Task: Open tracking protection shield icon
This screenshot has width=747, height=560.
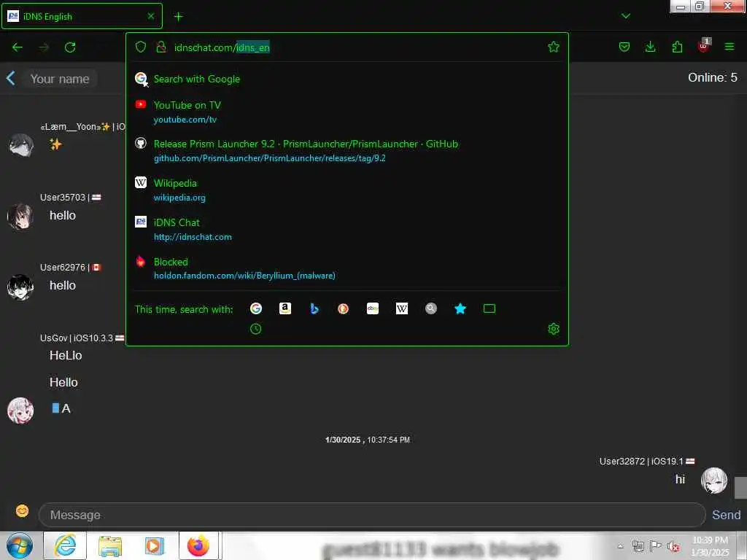Action: 141,47
